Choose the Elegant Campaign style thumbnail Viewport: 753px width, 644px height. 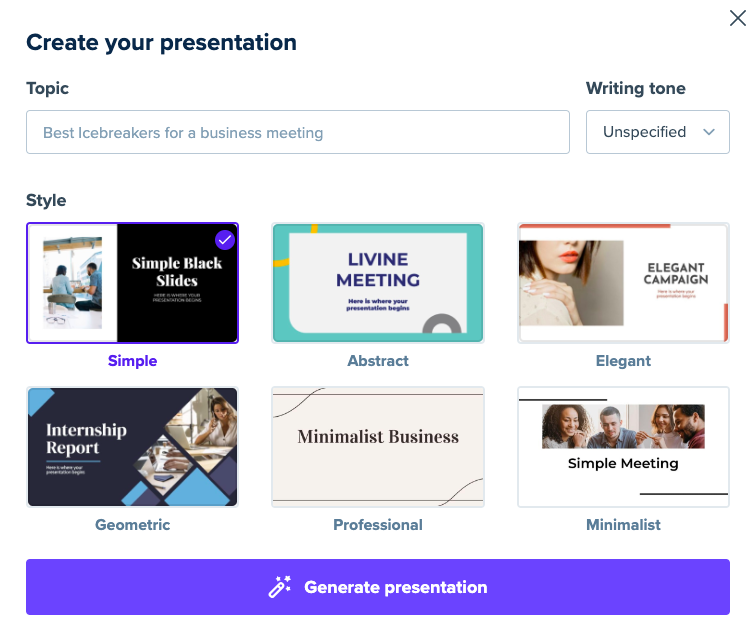pyautogui.click(x=623, y=283)
